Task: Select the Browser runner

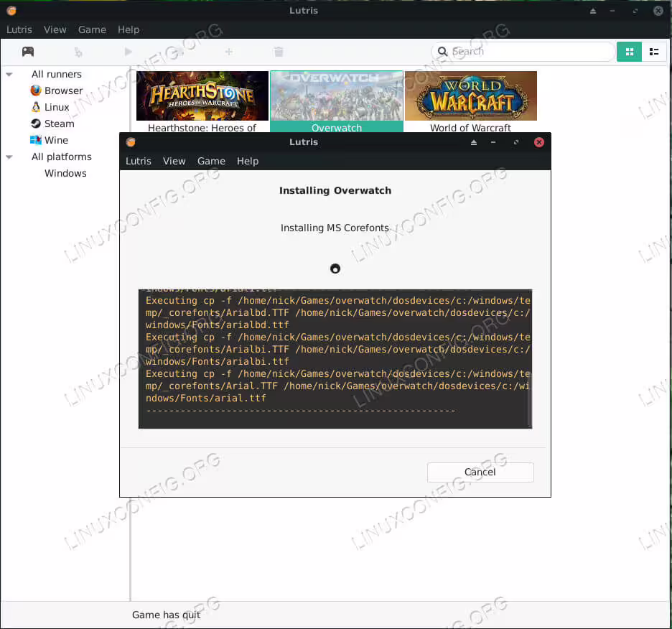Action: [x=57, y=90]
